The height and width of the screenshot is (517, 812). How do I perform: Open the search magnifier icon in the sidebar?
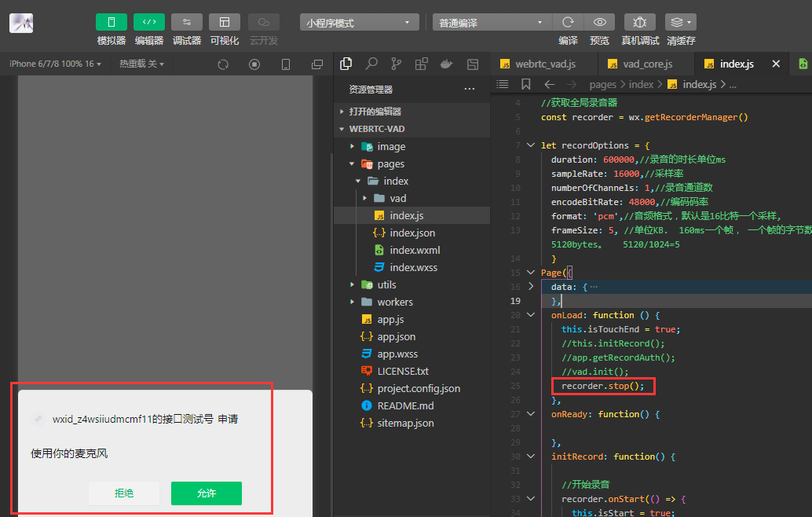371,64
